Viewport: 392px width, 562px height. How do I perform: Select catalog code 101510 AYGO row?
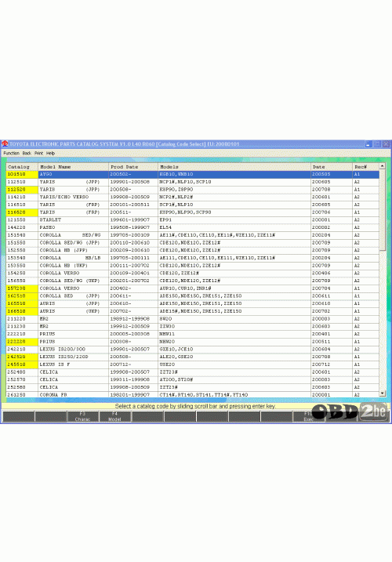pyautogui.click(x=193, y=174)
